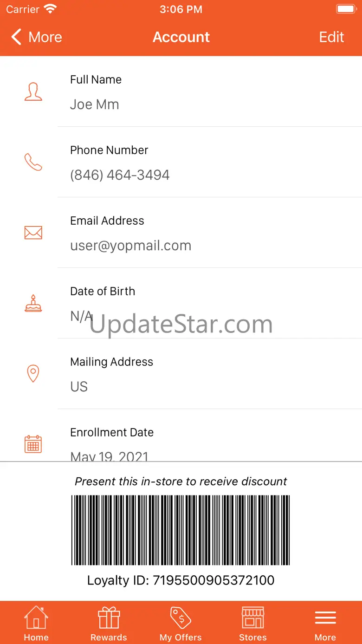
Task: Tap the envelope email icon
Action: tap(33, 233)
